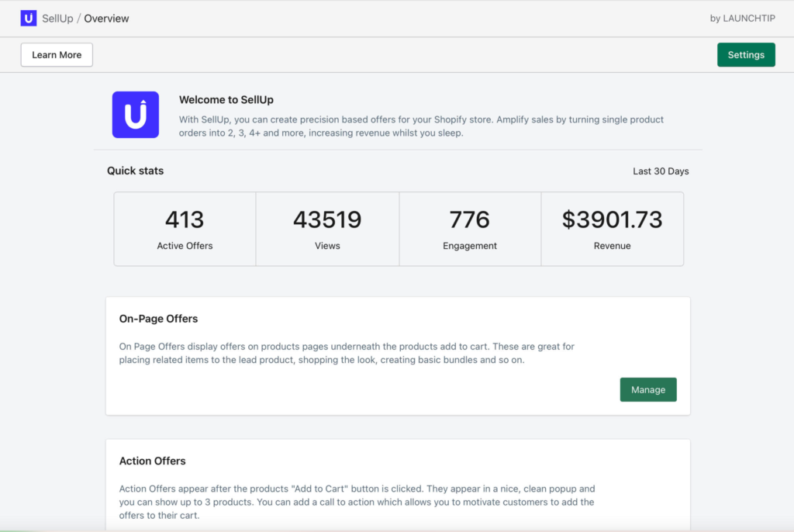This screenshot has height=532, width=794.
Task: Click the On Page Offers description paragraph
Action: tap(347, 353)
